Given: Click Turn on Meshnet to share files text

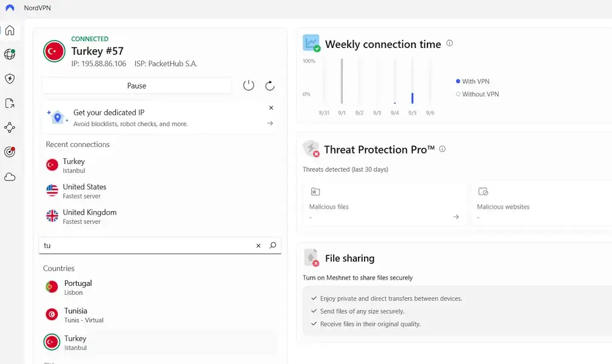Looking at the screenshot, I should [357, 278].
